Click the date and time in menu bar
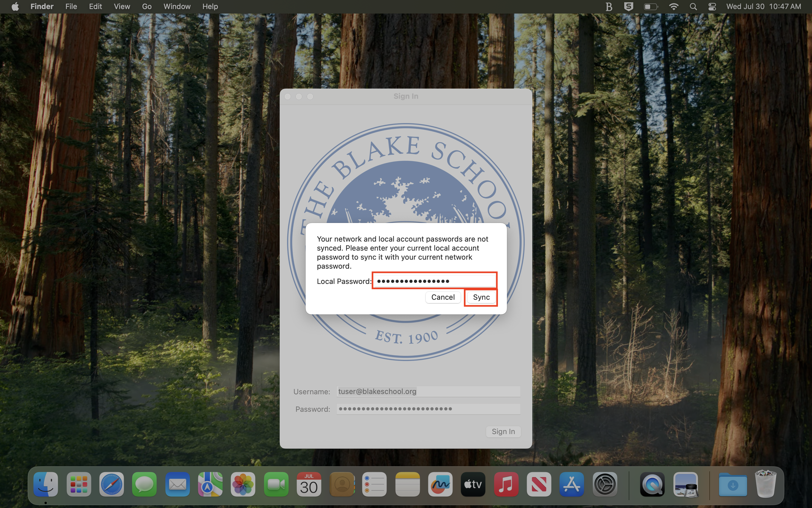The height and width of the screenshot is (508, 812). tap(763, 6)
